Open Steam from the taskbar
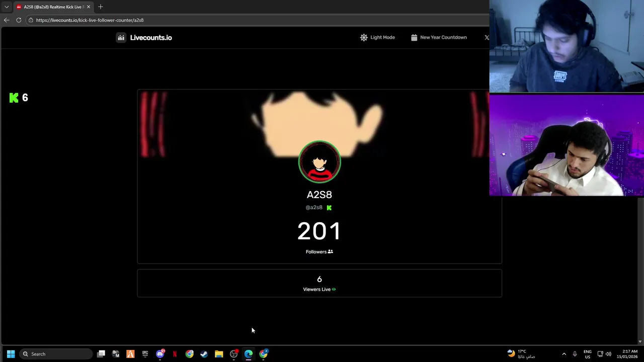Viewport: 644px width, 362px height. (x=204, y=354)
